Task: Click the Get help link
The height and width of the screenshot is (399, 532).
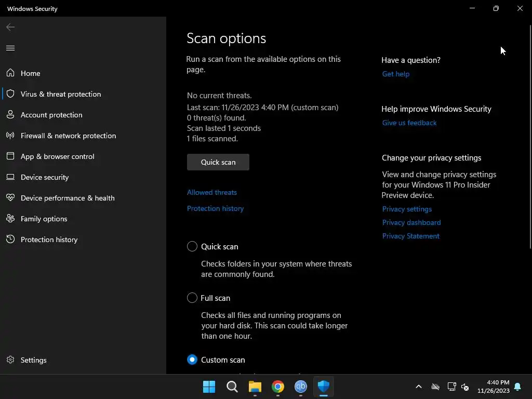Action: [x=395, y=74]
